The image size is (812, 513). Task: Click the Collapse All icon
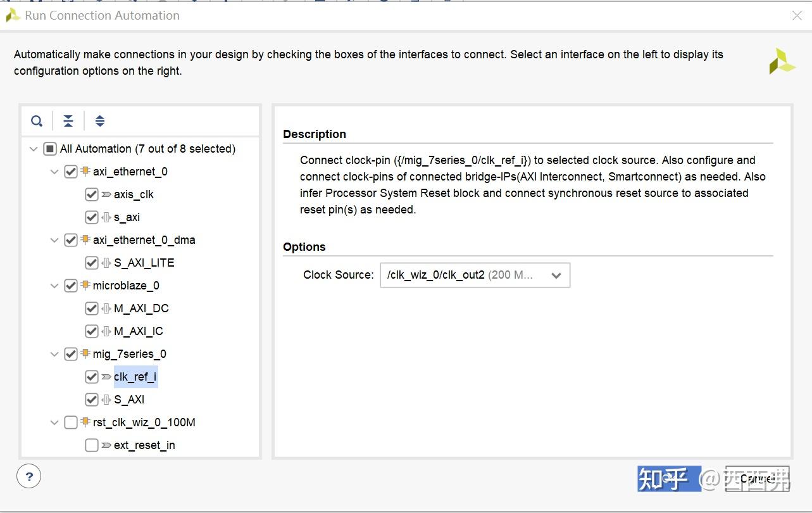(x=68, y=121)
